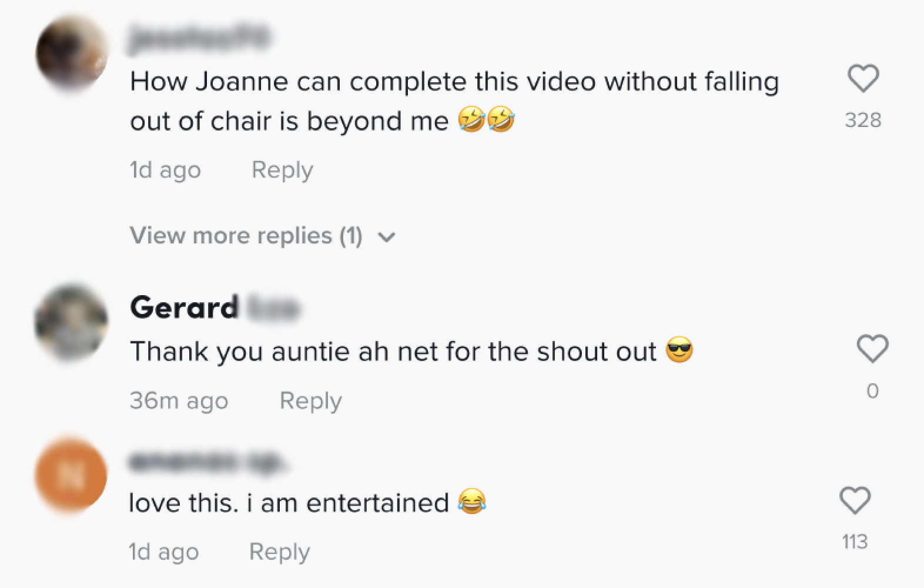Viewport: 924px width, 588px height.
Task: Tap the heart on "love this. i am entertained"
Action: click(x=854, y=500)
